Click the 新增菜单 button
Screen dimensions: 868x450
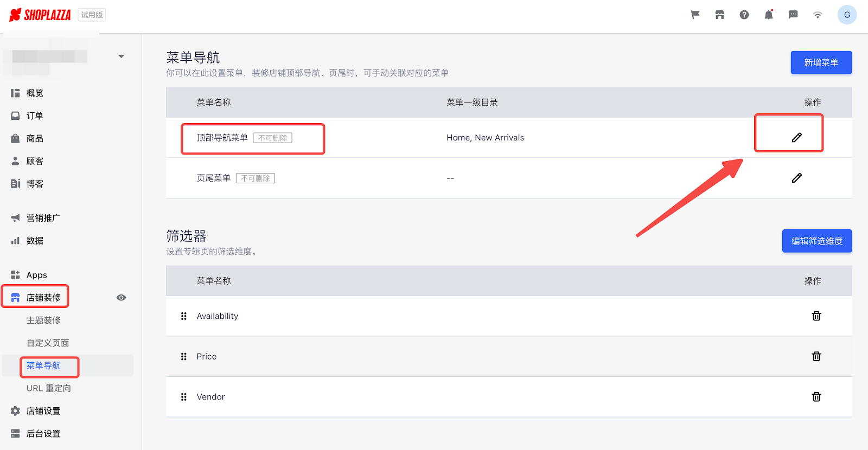821,62
